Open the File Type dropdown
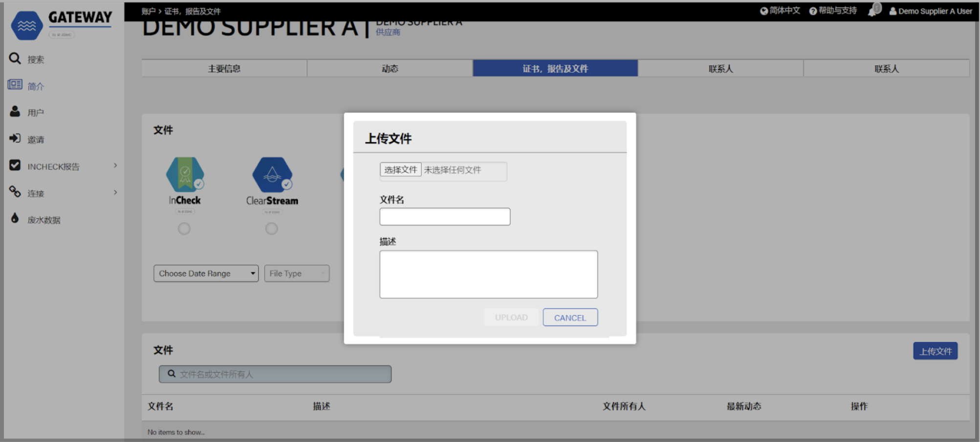The image size is (980, 442). [x=297, y=273]
